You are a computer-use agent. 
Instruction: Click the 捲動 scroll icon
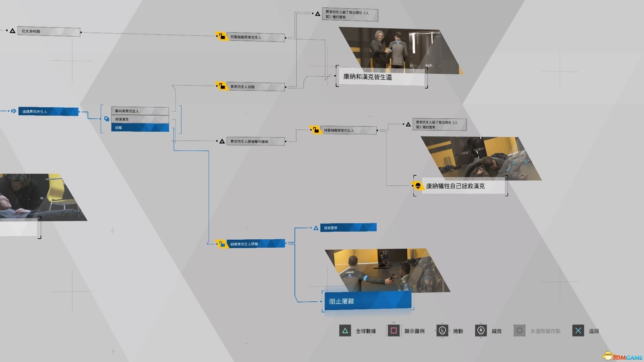tap(442, 330)
